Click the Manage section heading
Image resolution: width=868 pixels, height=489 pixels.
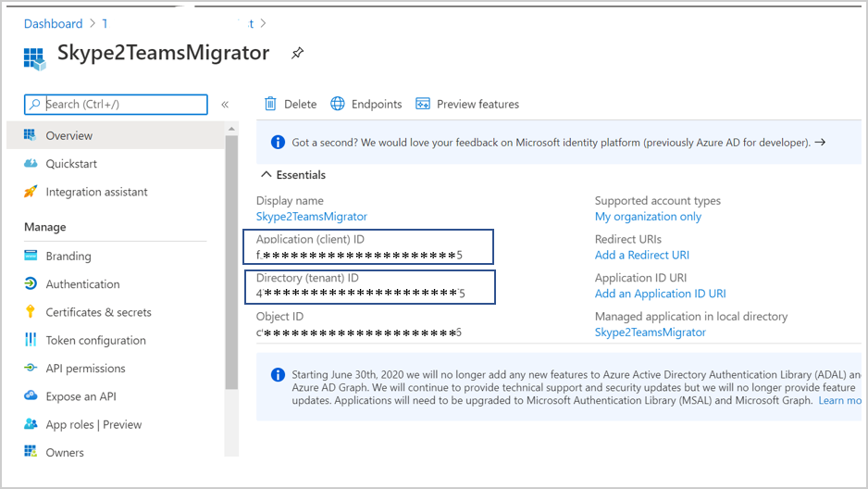44,227
